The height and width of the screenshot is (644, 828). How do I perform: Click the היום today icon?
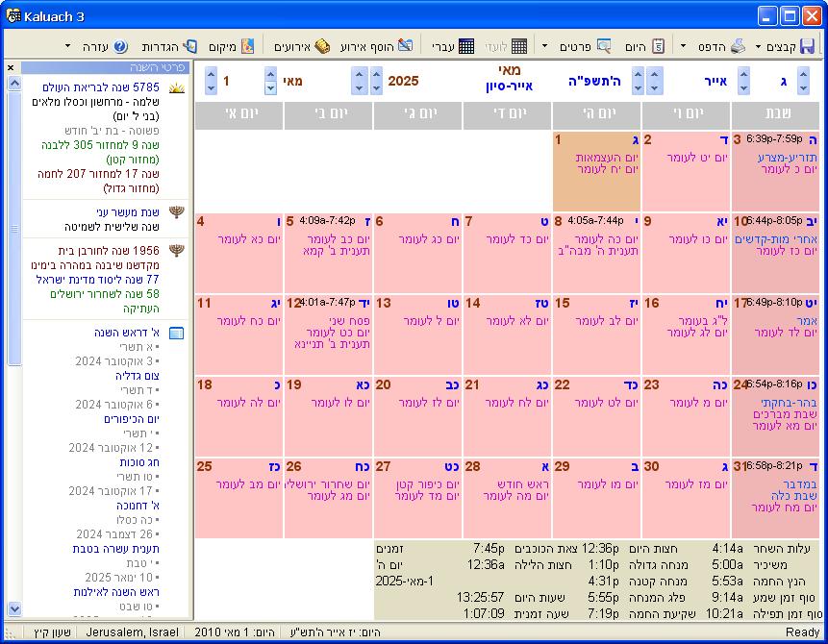pos(658,46)
